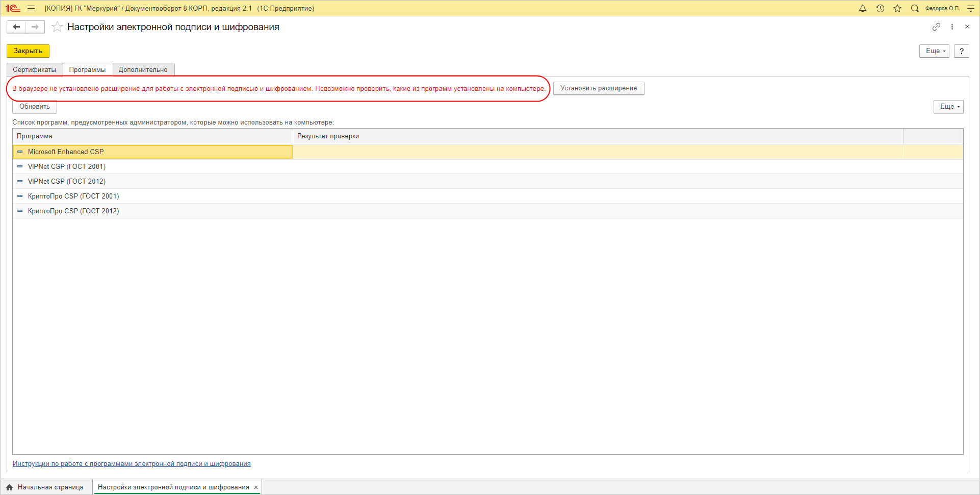Screen dimensions: 980x495
Task: Click user name Федоров О.П.
Action: click(x=942, y=8)
